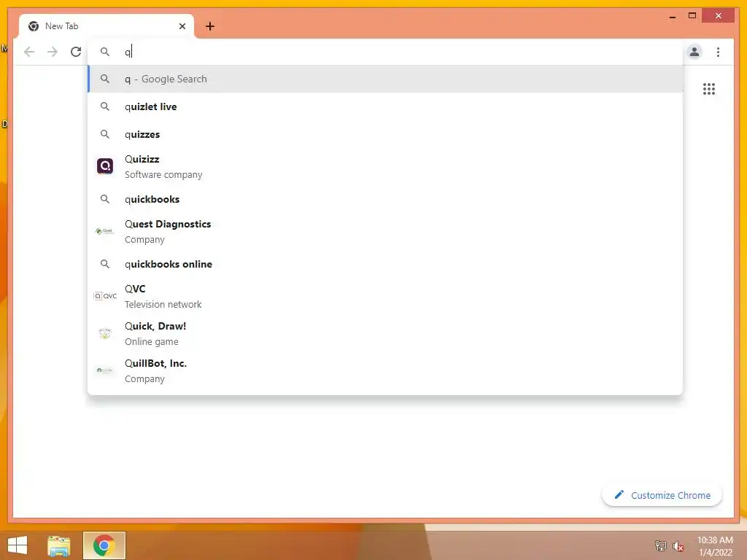Select the New Tab tab
The width and height of the screenshot is (747, 560).
pyautogui.click(x=107, y=26)
